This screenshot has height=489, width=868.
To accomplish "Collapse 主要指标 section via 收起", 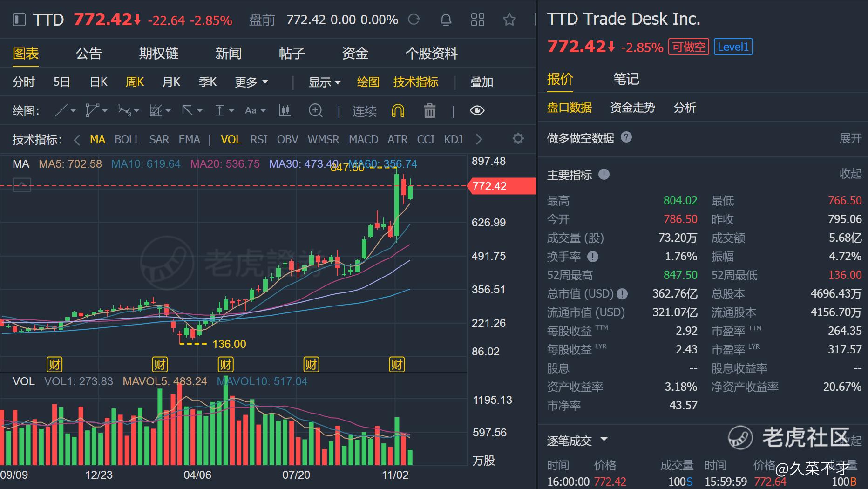I will [x=850, y=173].
